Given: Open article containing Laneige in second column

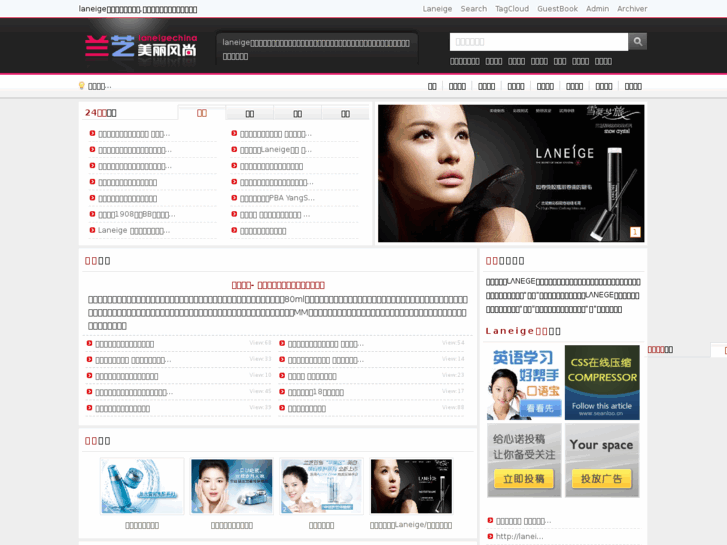Looking at the screenshot, I should [276, 150].
